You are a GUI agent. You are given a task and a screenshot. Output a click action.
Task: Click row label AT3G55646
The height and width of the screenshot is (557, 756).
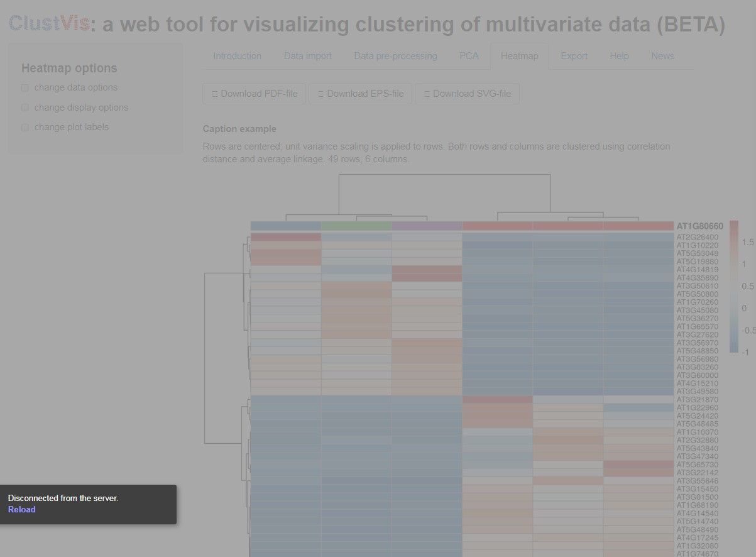[x=697, y=481]
